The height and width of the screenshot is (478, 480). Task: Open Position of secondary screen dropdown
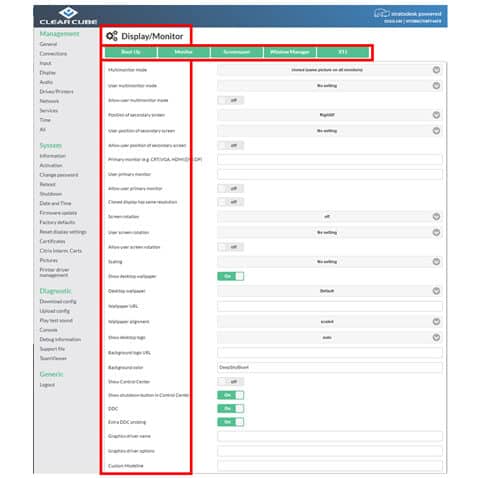click(330, 115)
